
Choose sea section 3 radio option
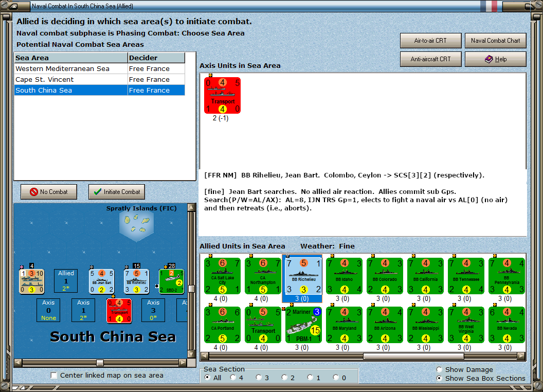point(259,378)
